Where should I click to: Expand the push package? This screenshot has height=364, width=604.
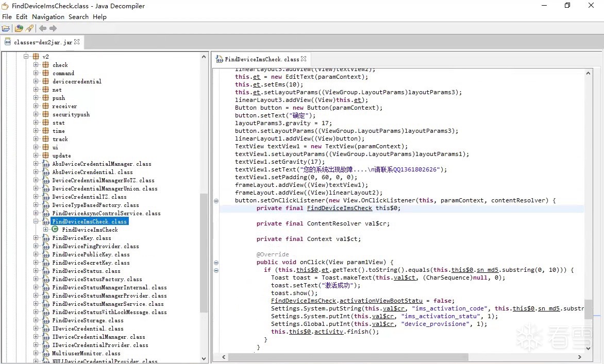pyautogui.click(x=36, y=98)
